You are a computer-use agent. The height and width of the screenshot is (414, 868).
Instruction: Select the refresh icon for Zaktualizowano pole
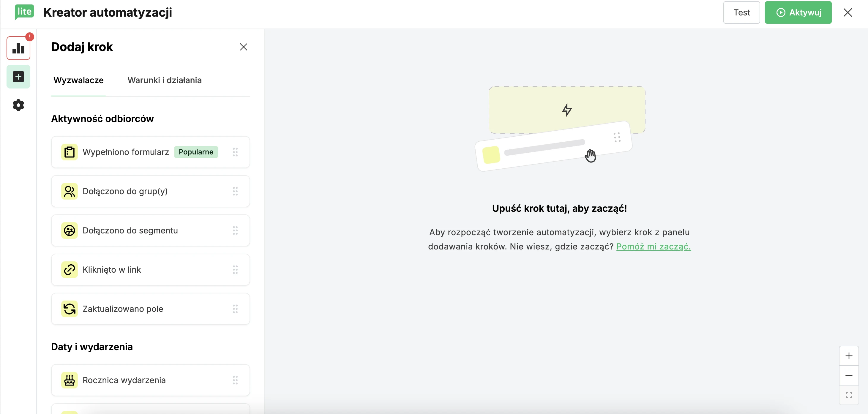[x=69, y=309]
